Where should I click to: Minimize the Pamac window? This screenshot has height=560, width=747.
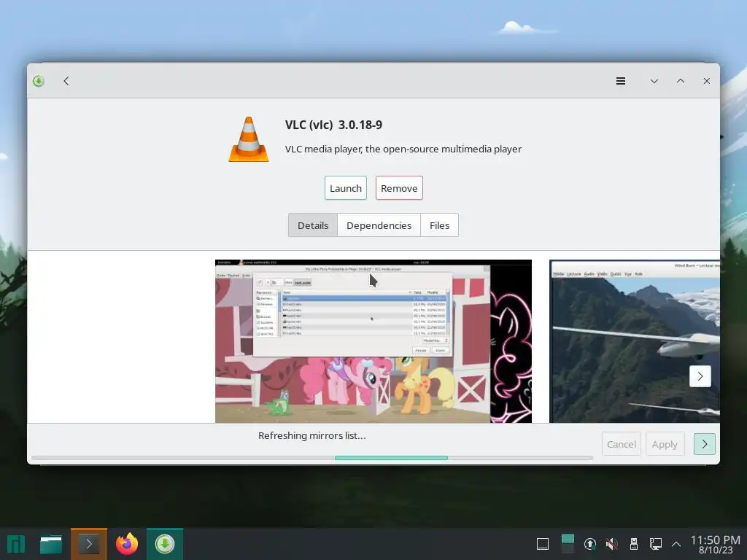[654, 81]
